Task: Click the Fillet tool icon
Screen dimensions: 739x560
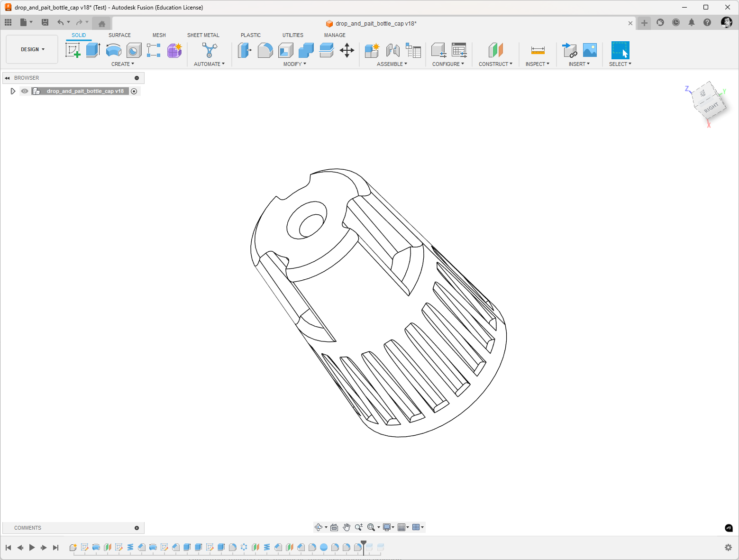Action: tap(265, 50)
